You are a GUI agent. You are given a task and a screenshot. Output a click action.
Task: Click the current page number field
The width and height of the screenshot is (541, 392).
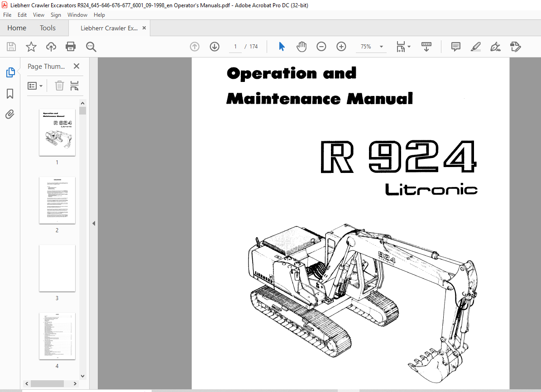click(235, 47)
